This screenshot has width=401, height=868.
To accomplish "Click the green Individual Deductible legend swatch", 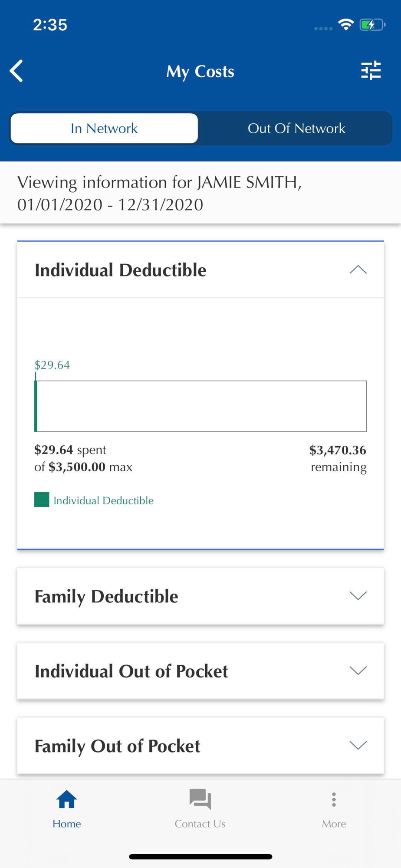I will coord(42,500).
